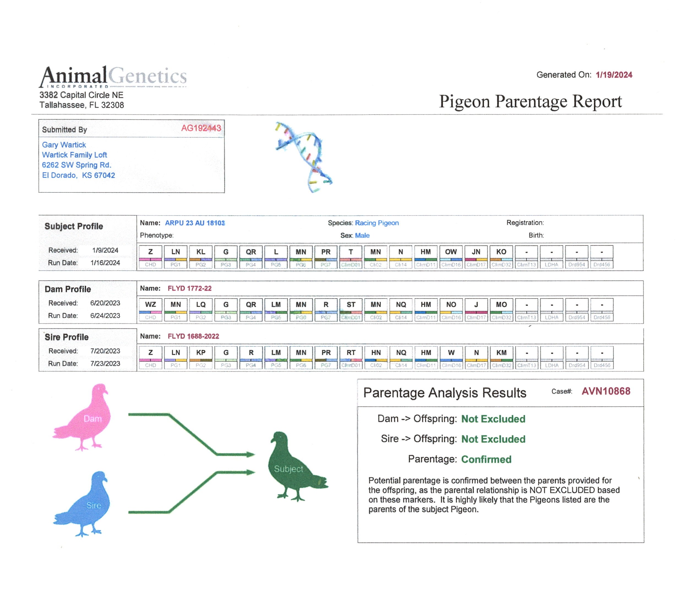Select the Subject Profile CHD marker box

coord(150,257)
